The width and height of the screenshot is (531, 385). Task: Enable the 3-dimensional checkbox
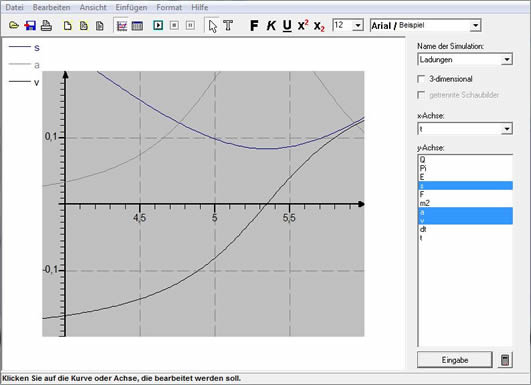click(x=421, y=79)
